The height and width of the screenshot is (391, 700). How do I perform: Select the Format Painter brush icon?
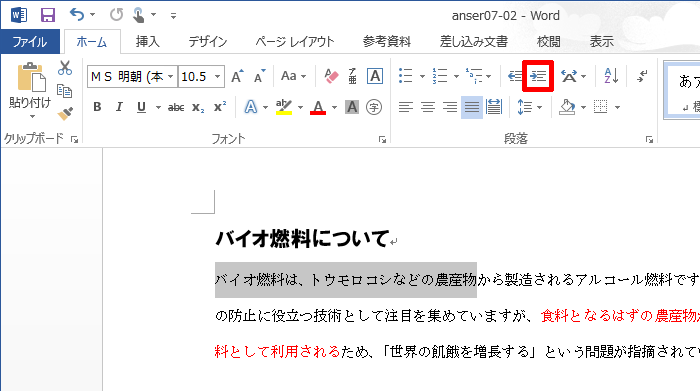pos(65,113)
